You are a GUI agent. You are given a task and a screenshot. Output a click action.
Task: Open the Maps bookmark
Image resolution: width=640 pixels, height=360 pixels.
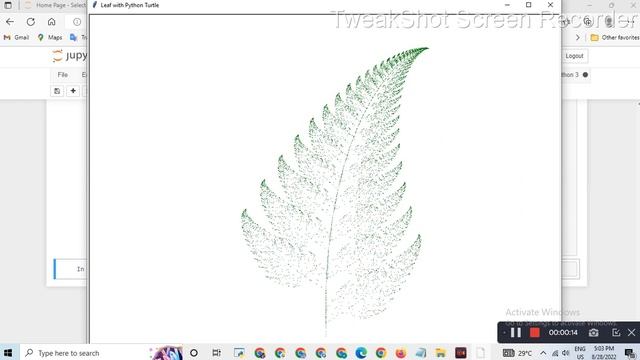pyautogui.click(x=50, y=37)
